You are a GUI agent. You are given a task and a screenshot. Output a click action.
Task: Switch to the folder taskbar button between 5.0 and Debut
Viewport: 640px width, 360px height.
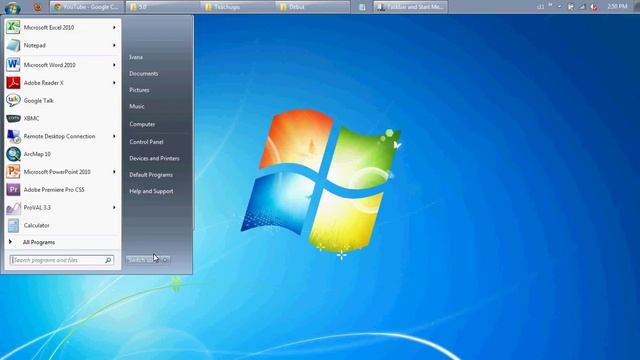[x=238, y=7]
